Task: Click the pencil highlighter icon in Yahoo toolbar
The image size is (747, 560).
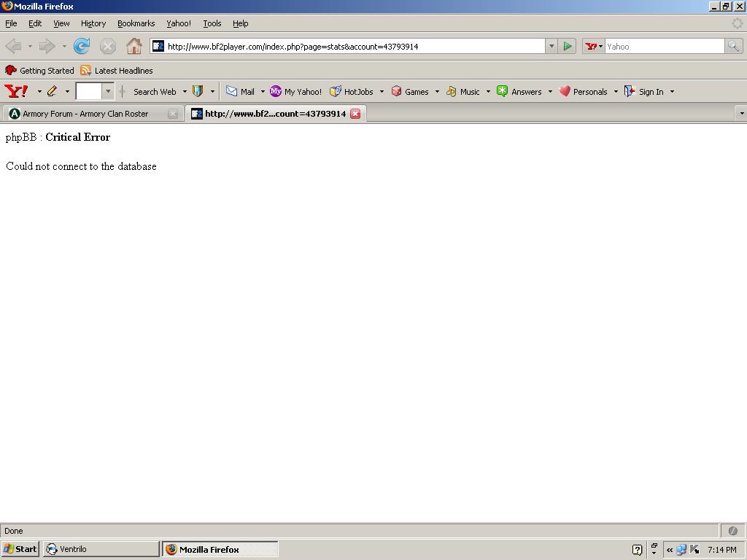Action: [52, 91]
